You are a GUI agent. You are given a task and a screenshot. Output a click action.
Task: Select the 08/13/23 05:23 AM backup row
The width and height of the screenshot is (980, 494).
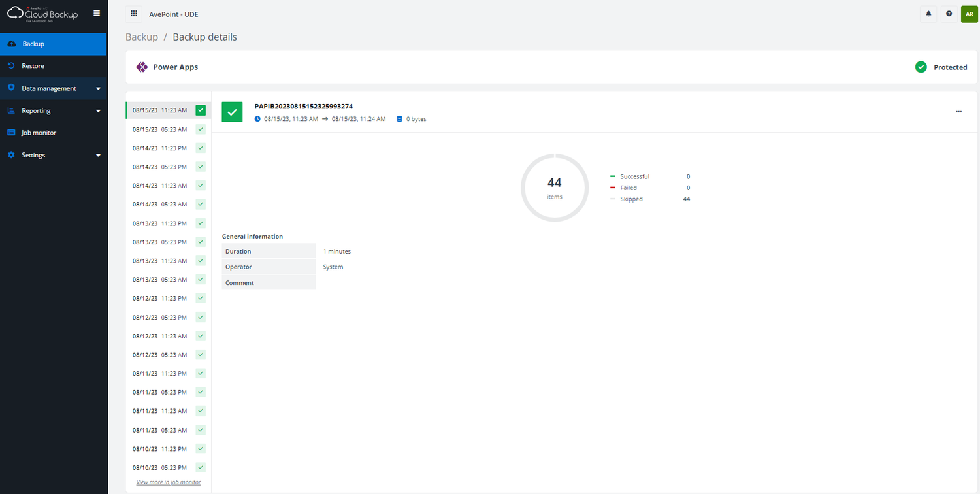169,280
